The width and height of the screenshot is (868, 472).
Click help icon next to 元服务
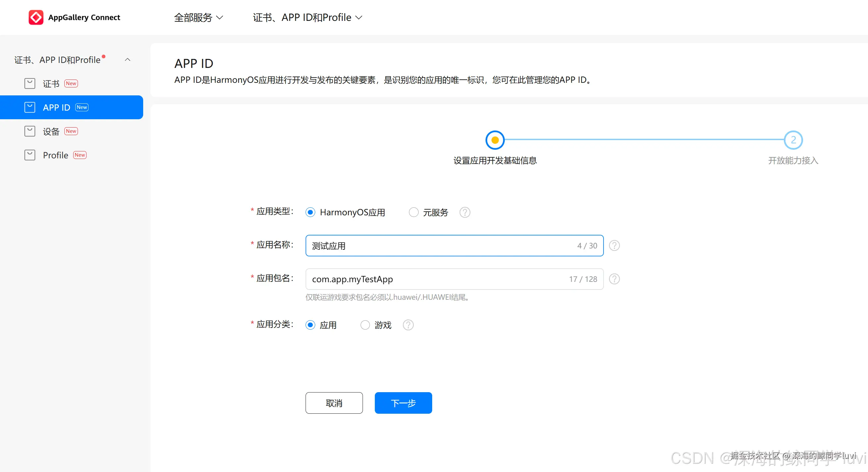click(465, 212)
